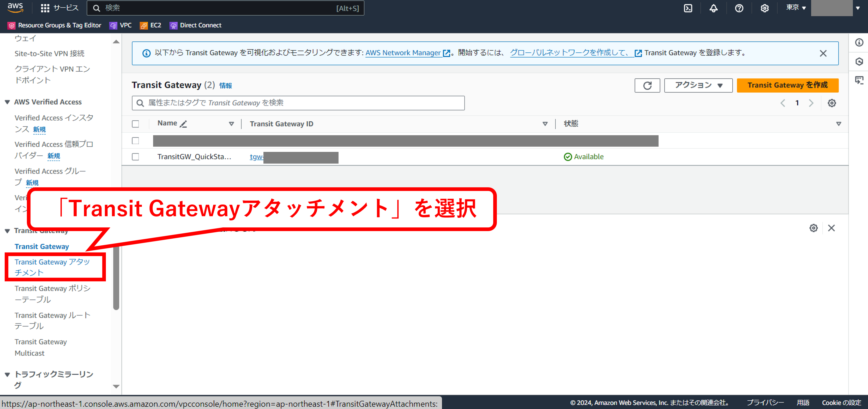Click the info circle icon in banner
The width and height of the screenshot is (868, 409).
pos(146,53)
